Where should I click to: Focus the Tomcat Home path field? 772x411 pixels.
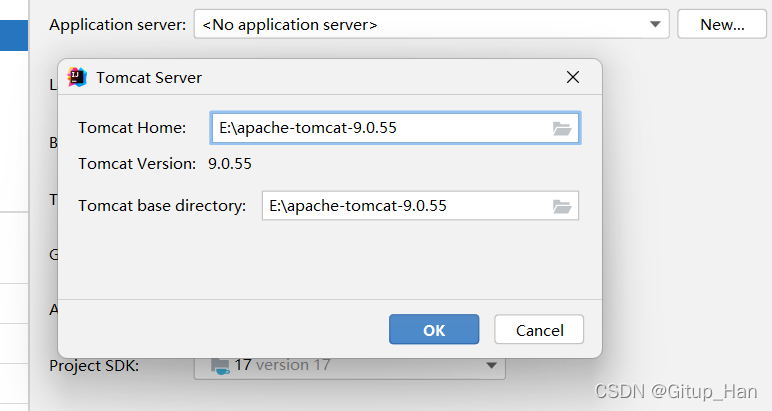tap(395, 128)
